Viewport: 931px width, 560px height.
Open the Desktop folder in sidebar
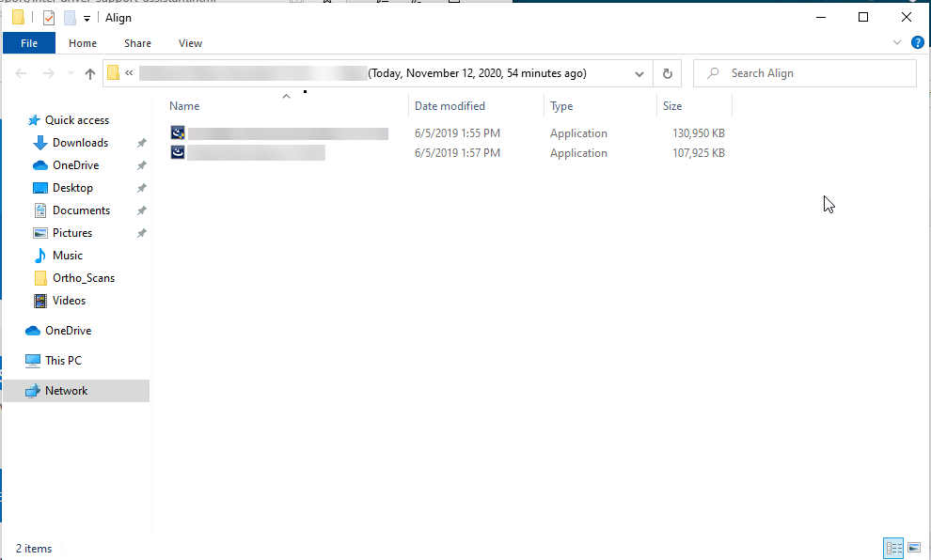pos(72,188)
